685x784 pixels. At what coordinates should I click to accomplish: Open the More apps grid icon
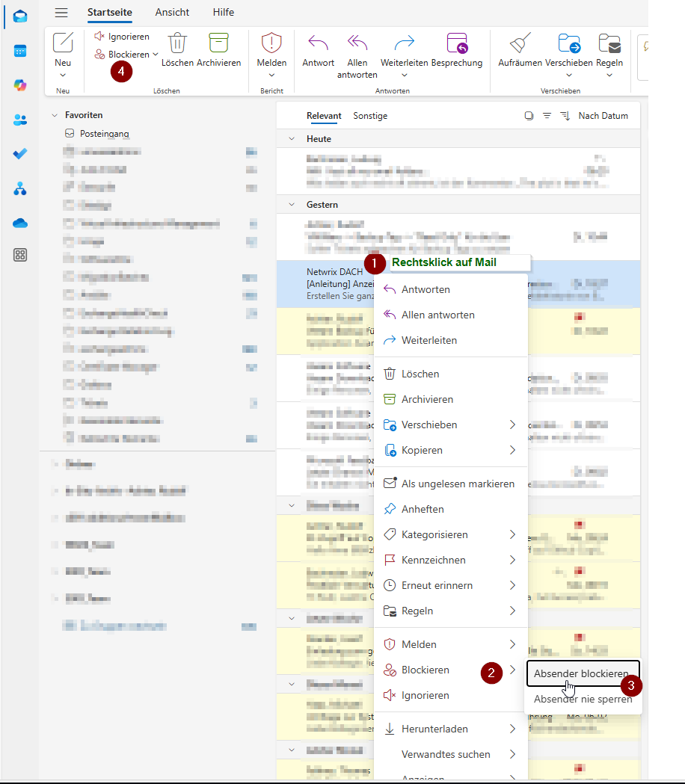tap(20, 255)
